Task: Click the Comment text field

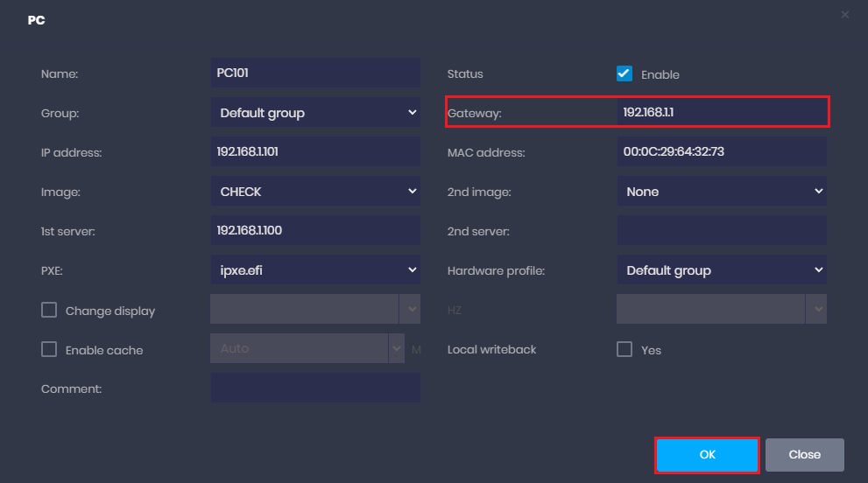Action: tap(315, 388)
